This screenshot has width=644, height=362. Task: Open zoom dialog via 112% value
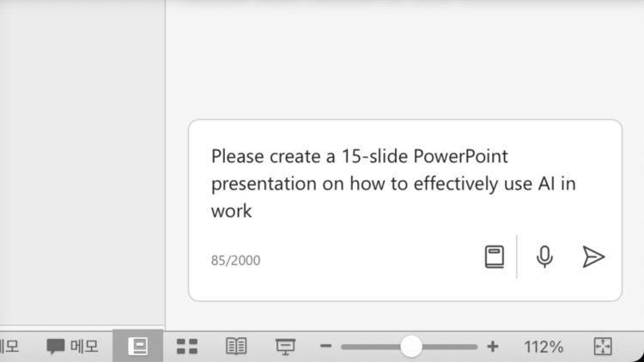pyautogui.click(x=544, y=347)
